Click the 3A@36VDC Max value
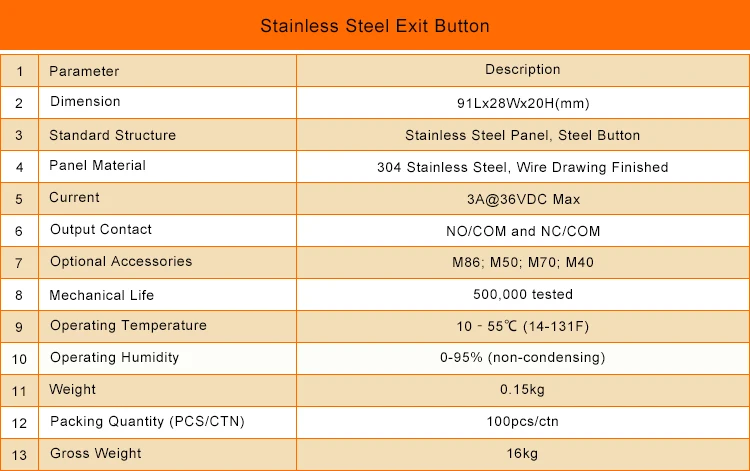Viewport: 750px width, 471px height. tap(523, 199)
